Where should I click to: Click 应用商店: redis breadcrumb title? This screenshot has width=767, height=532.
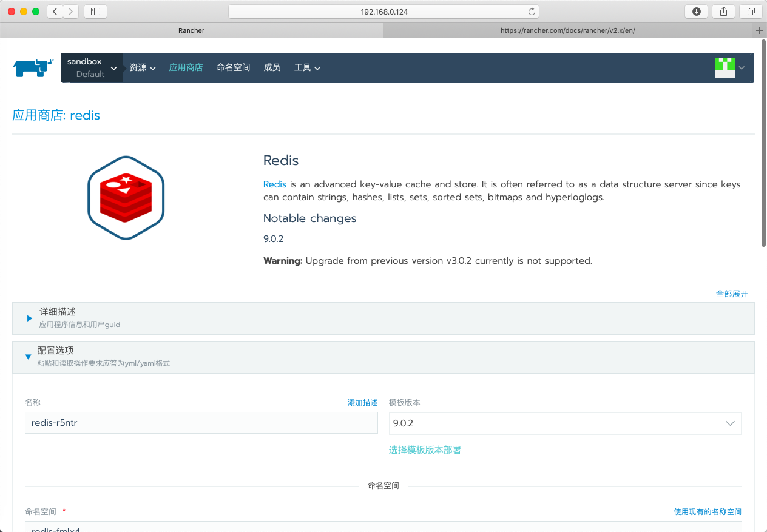56,115
